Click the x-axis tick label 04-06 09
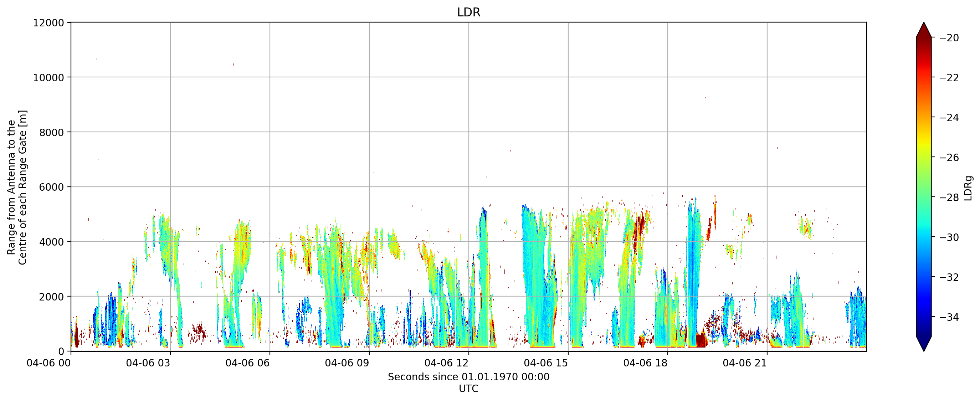 [347, 363]
